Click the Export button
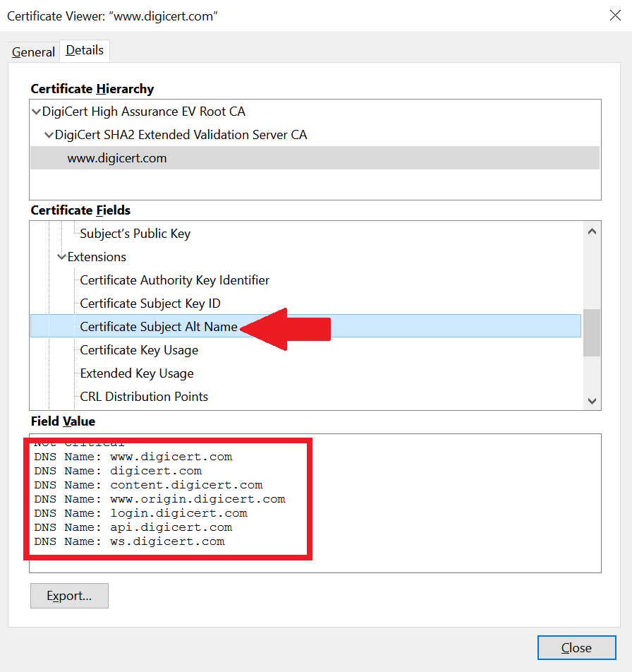 (x=68, y=595)
